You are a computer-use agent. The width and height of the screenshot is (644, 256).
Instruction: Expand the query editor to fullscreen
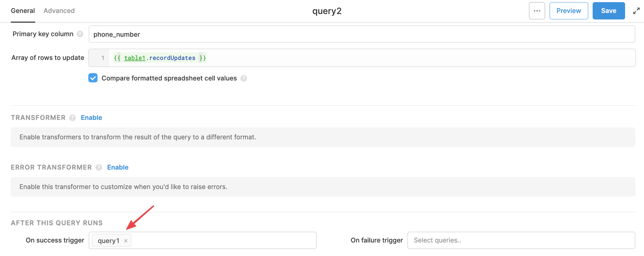click(636, 11)
